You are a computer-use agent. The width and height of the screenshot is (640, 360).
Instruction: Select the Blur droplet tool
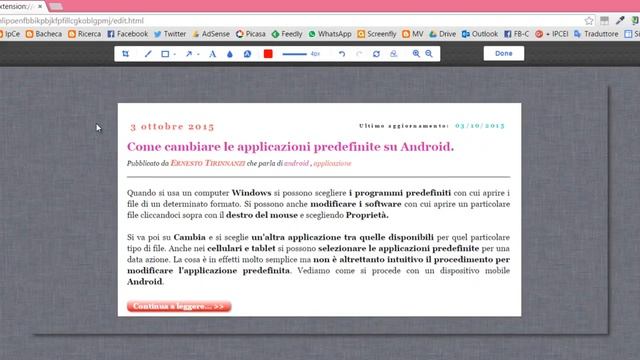click(230, 54)
